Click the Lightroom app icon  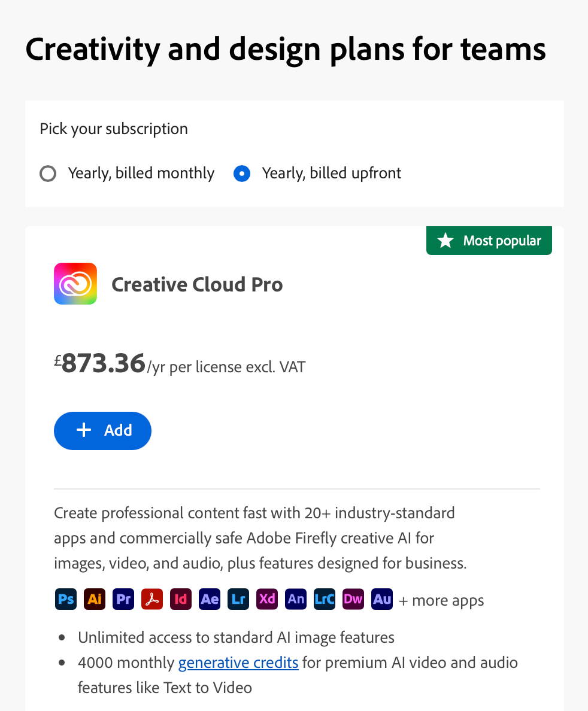click(238, 600)
